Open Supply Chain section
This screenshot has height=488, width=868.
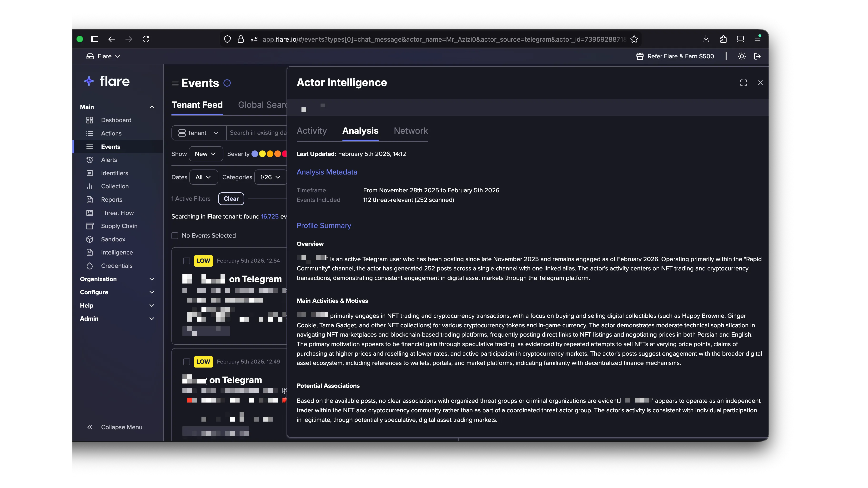(119, 226)
